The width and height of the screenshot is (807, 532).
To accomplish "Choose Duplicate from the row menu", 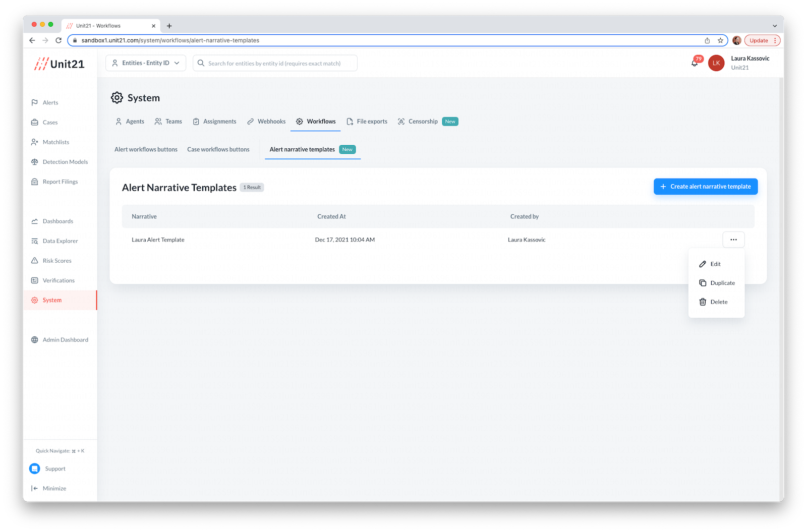I will (716, 283).
